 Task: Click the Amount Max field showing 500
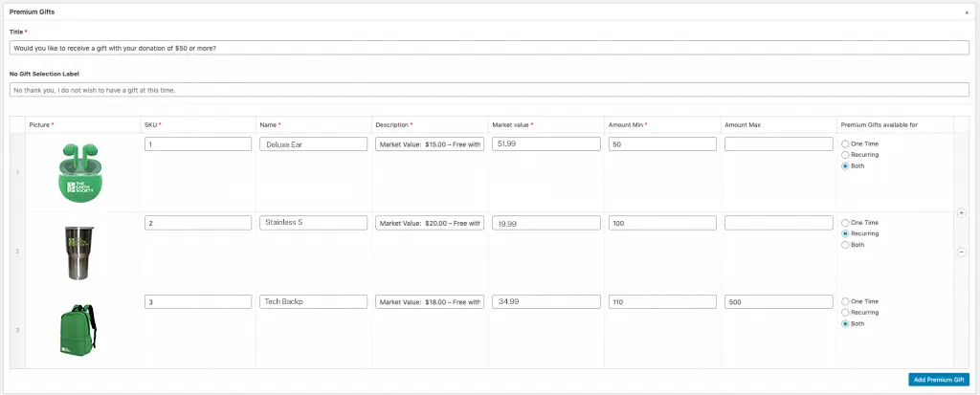tap(778, 301)
